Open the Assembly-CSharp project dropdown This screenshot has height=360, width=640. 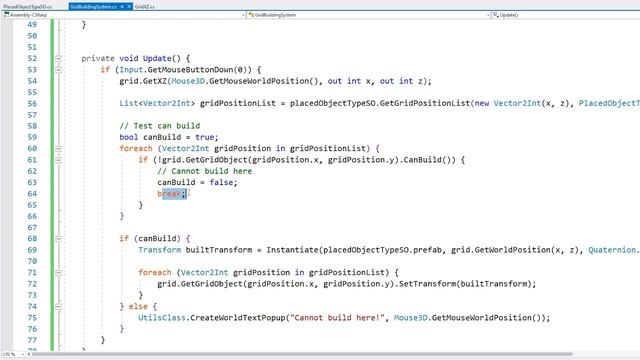(124, 15)
